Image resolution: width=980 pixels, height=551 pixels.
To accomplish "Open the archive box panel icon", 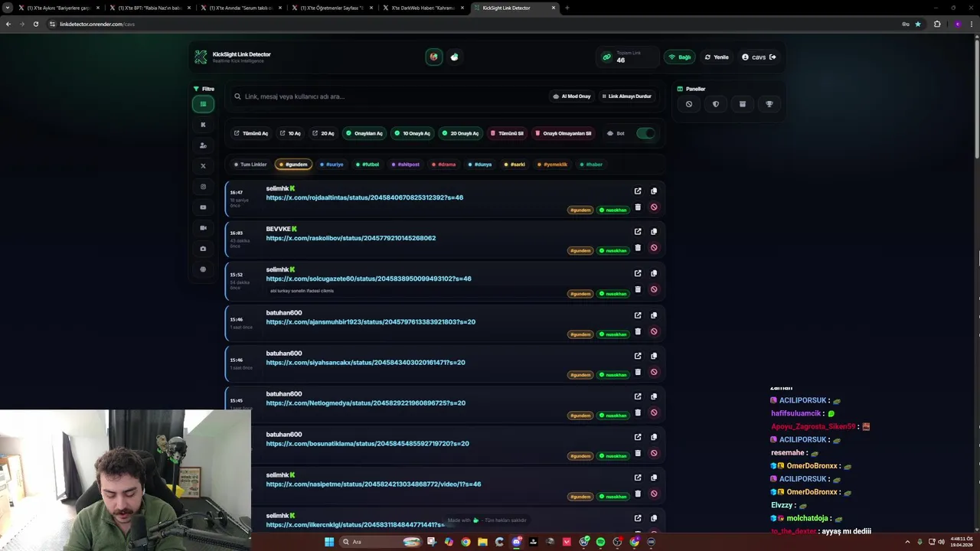I will click(743, 104).
